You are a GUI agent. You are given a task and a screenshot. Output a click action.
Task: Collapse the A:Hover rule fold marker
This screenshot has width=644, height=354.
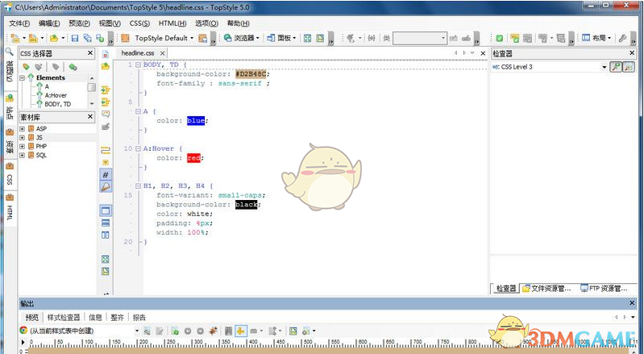[138, 148]
